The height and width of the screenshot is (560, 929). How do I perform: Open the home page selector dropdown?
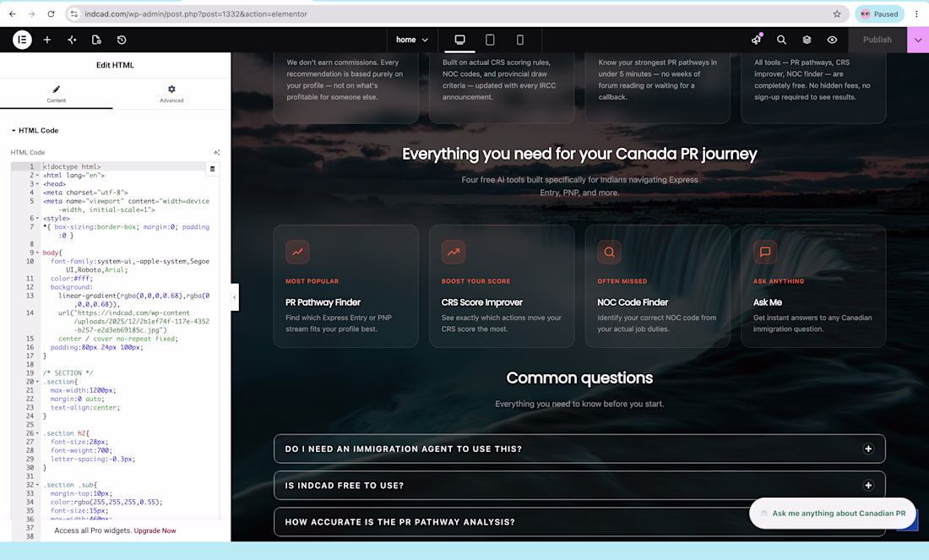click(412, 40)
